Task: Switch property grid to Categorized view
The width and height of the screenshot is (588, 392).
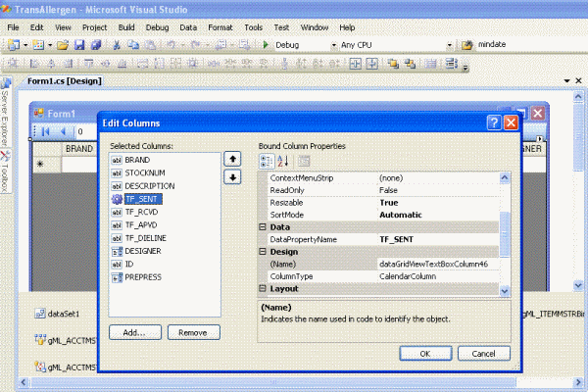Action: tap(267, 162)
